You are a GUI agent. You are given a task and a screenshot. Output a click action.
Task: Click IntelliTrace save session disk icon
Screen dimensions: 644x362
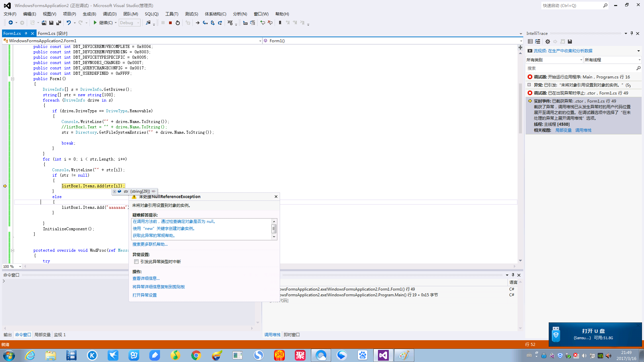coord(570,42)
